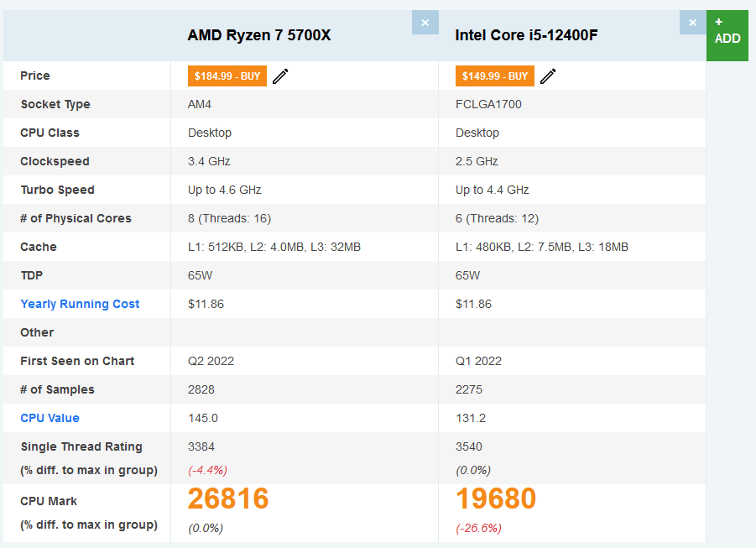Click the green ADD button

click(x=727, y=36)
